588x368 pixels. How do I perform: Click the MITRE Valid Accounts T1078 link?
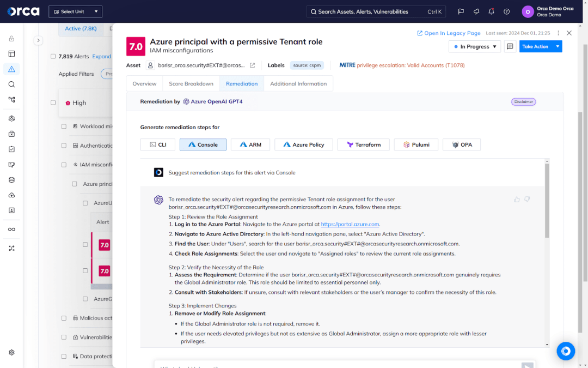[411, 65]
